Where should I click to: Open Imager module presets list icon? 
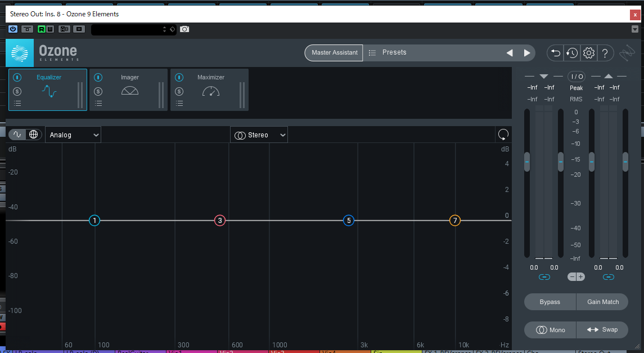[98, 103]
